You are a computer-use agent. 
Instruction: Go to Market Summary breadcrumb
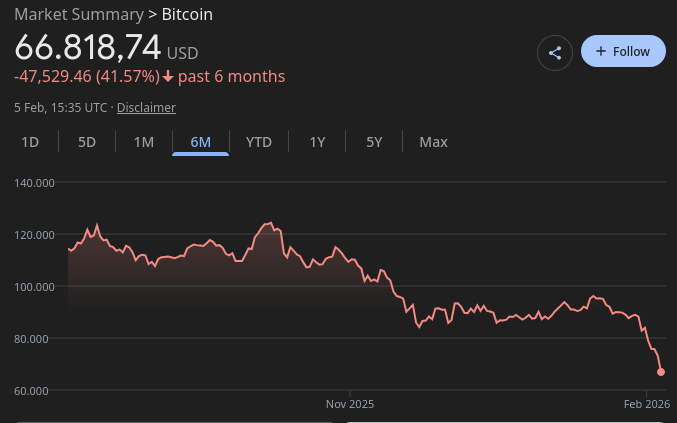coord(78,15)
